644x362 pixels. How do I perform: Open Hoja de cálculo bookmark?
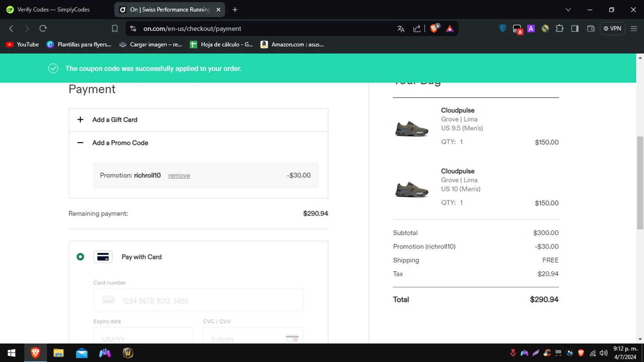coord(222,44)
